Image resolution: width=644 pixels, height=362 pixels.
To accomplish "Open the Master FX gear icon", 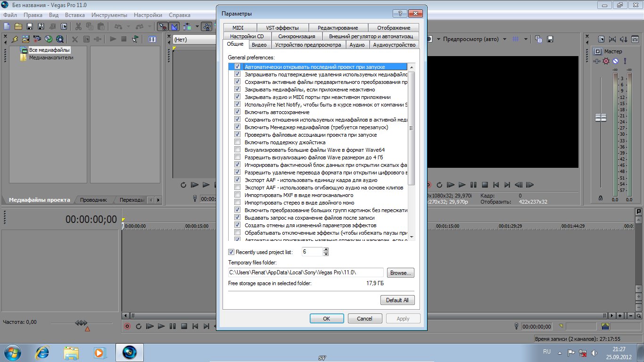I will 606,61.
